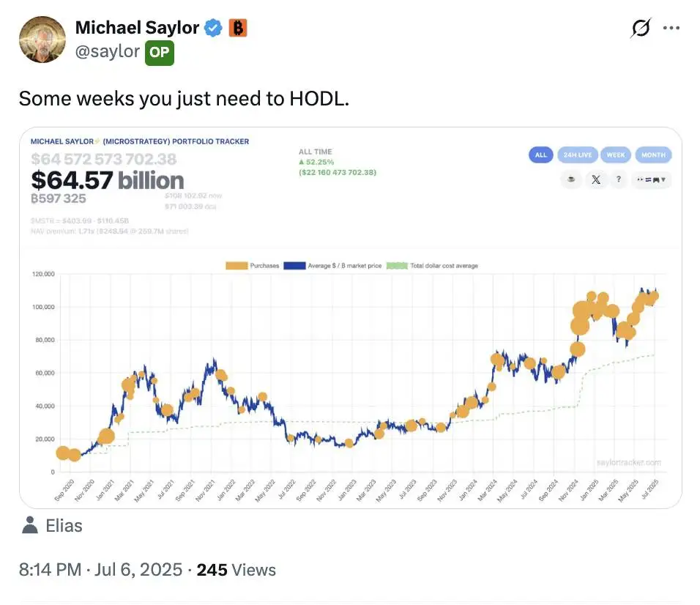The image size is (700, 605).
Task: Click the game controller icon on the tracker
Action: tap(656, 179)
